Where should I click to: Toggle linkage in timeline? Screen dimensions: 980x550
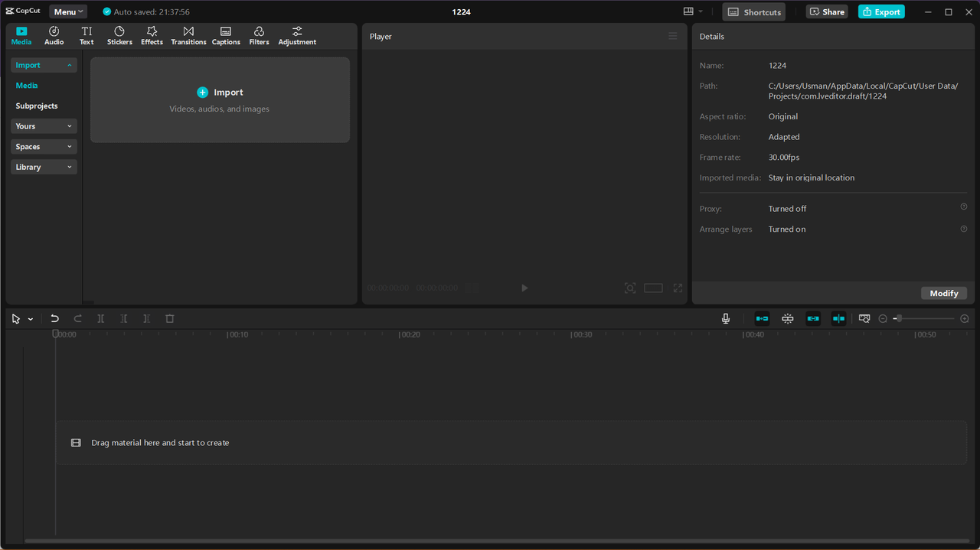[x=813, y=319]
